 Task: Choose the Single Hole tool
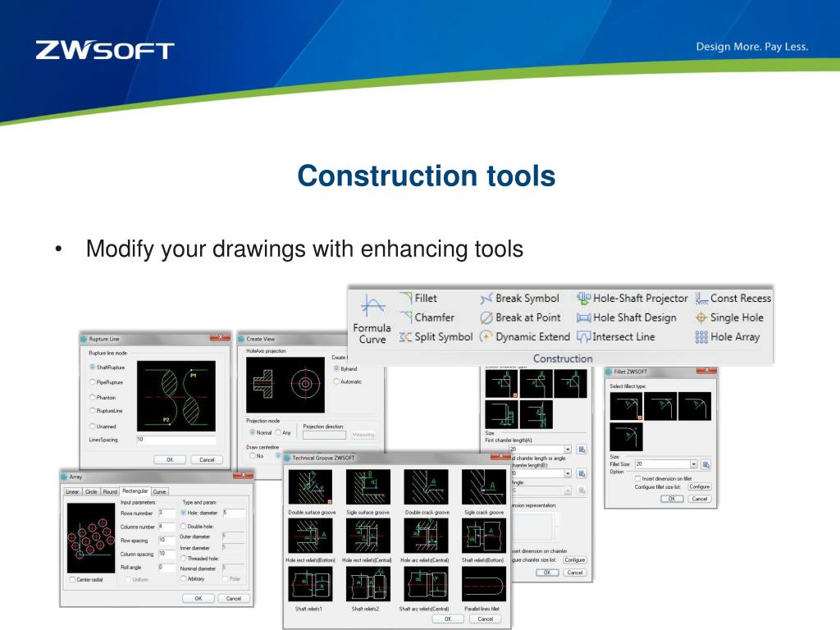pos(729,317)
